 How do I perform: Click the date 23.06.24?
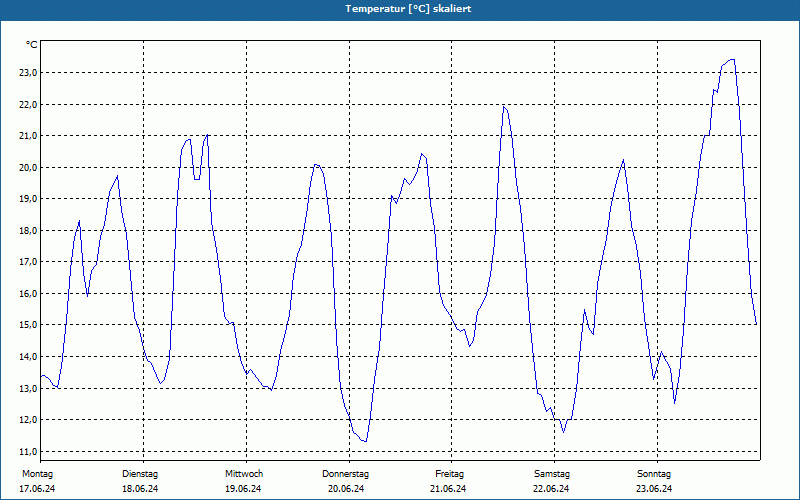654,489
